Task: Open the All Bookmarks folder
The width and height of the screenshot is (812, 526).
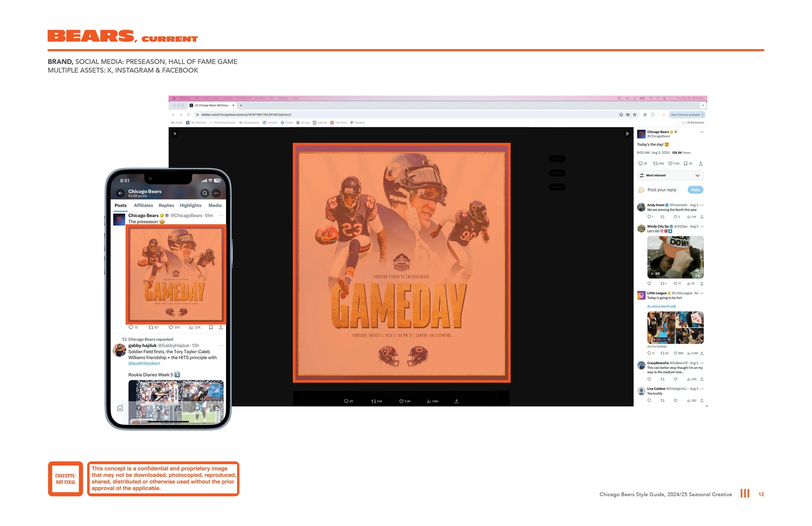Action: 693,123
